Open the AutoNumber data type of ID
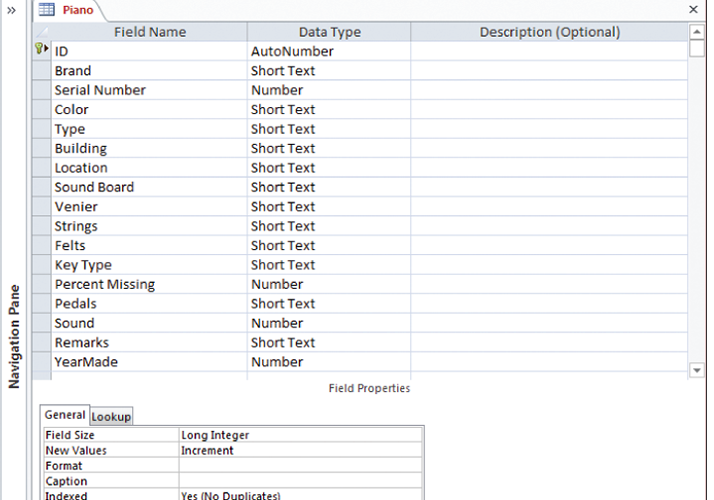714x500 pixels. point(329,51)
